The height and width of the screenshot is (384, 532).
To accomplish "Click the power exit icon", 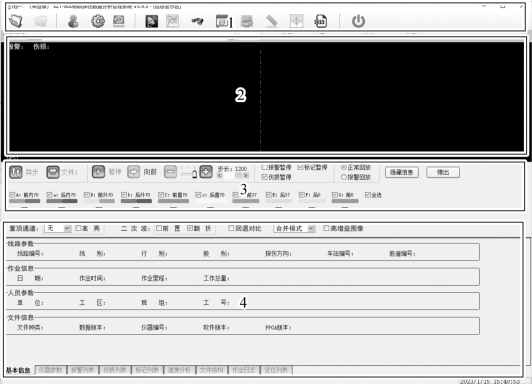I will click(x=358, y=21).
